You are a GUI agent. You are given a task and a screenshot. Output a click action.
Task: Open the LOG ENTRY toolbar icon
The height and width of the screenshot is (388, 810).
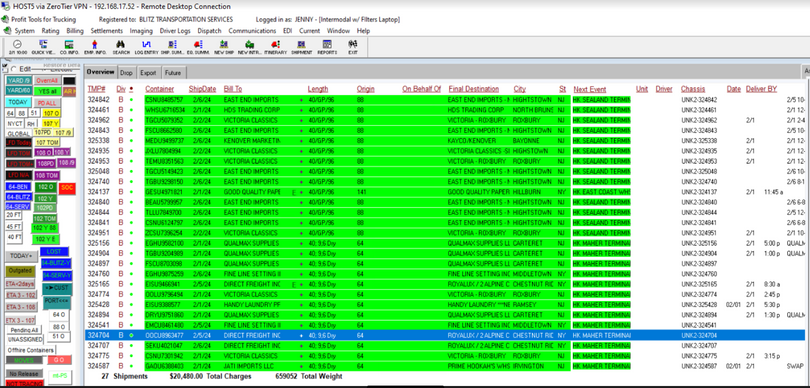[147, 47]
